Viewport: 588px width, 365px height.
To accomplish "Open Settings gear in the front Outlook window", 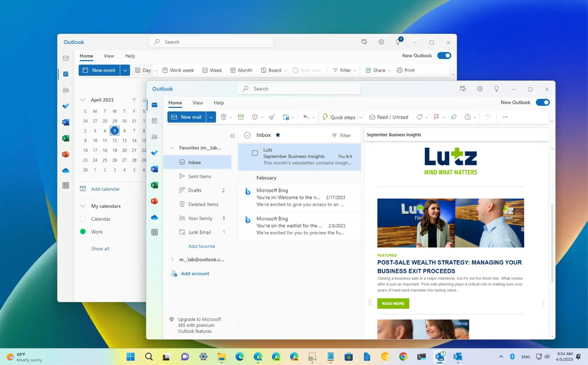I will pos(479,89).
